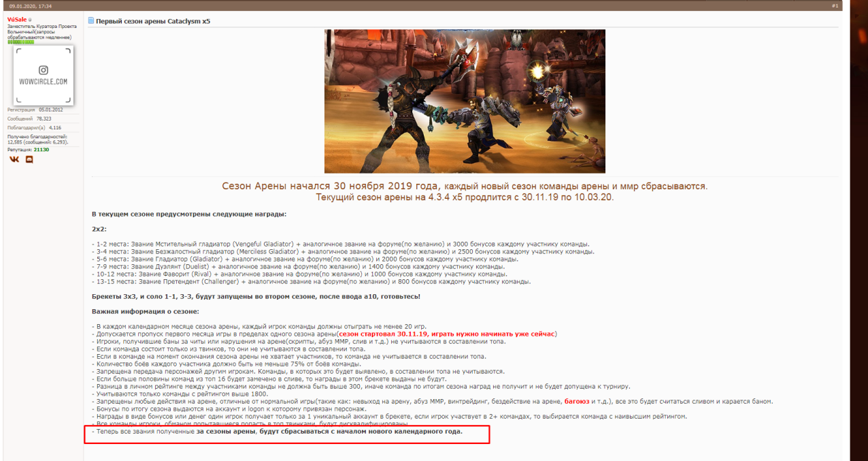The width and height of the screenshot is (868, 461).
Task: Click the post date 09.01.2020, 17:34
Action: point(31,5)
